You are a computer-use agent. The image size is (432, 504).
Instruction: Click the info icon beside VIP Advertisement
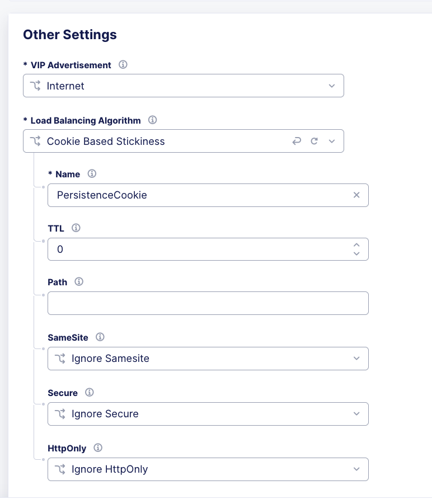[x=123, y=65]
